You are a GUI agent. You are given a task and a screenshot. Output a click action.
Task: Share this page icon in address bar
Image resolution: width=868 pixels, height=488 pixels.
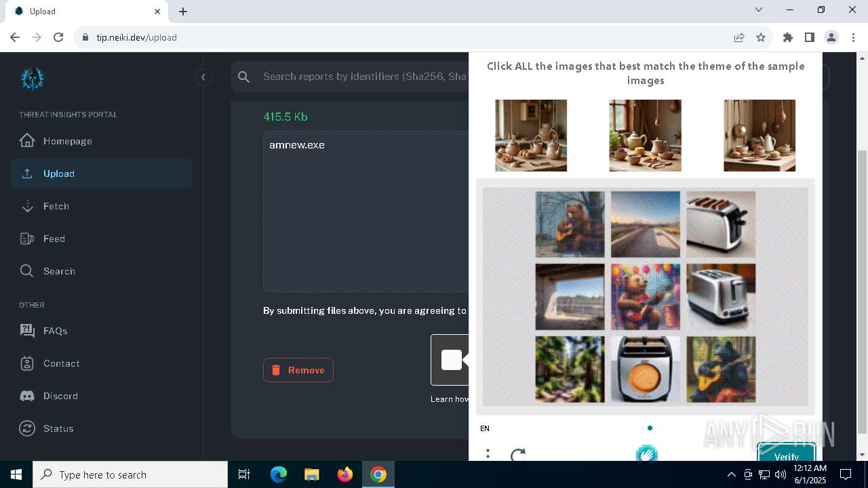[739, 37]
